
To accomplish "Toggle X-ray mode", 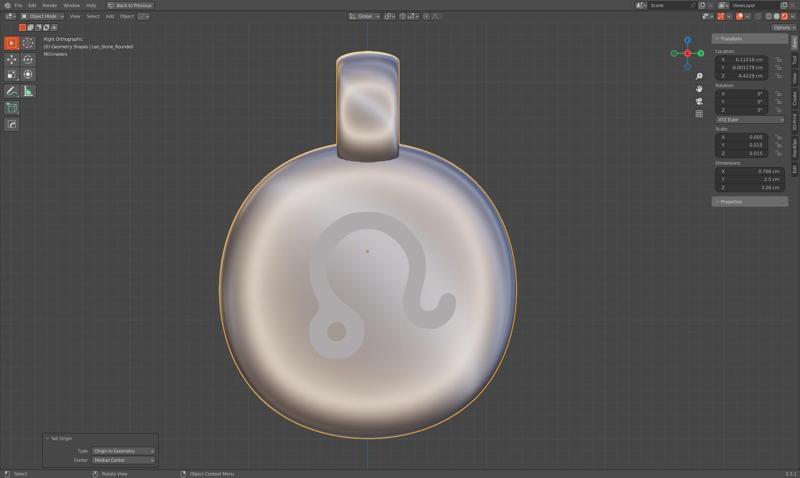I will click(x=759, y=16).
